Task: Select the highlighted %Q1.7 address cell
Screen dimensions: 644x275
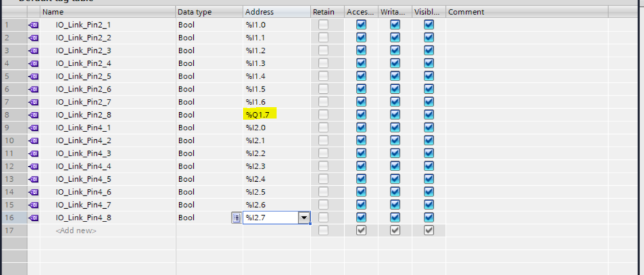Action: (x=260, y=115)
